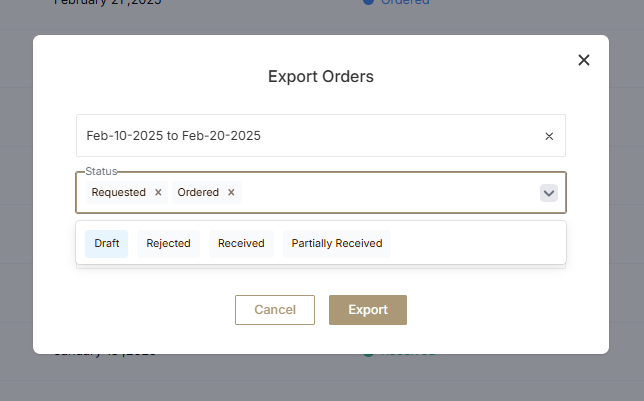Click the Requested chip label
The width and height of the screenshot is (644, 401).
click(x=118, y=192)
